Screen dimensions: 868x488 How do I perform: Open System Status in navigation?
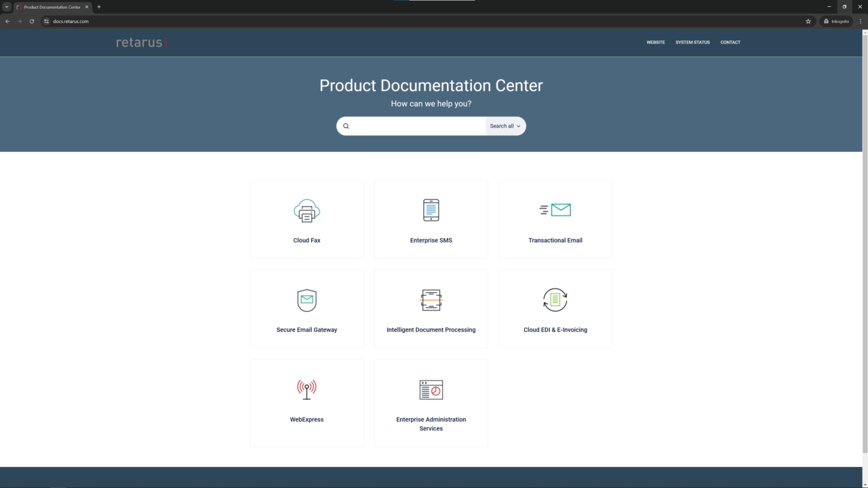(x=692, y=42)
